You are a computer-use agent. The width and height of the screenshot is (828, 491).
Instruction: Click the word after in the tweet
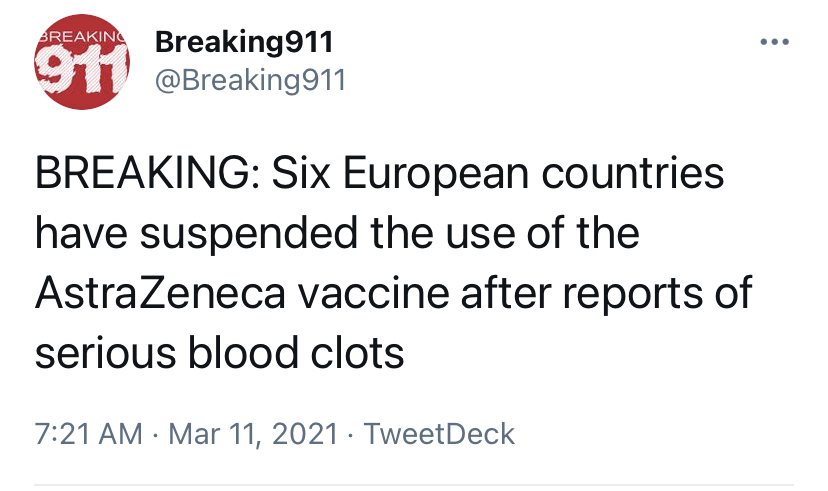click(506, 293)
